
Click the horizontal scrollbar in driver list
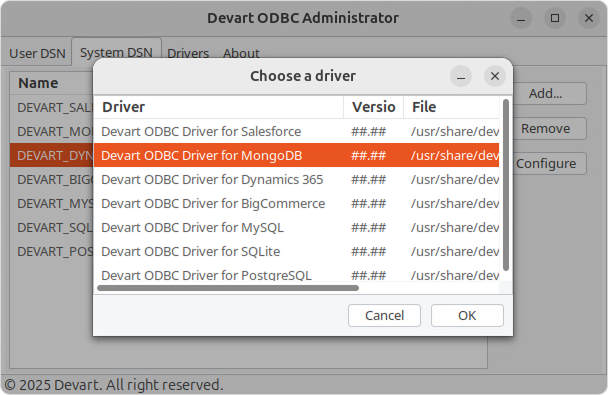(x=228, y=288)
